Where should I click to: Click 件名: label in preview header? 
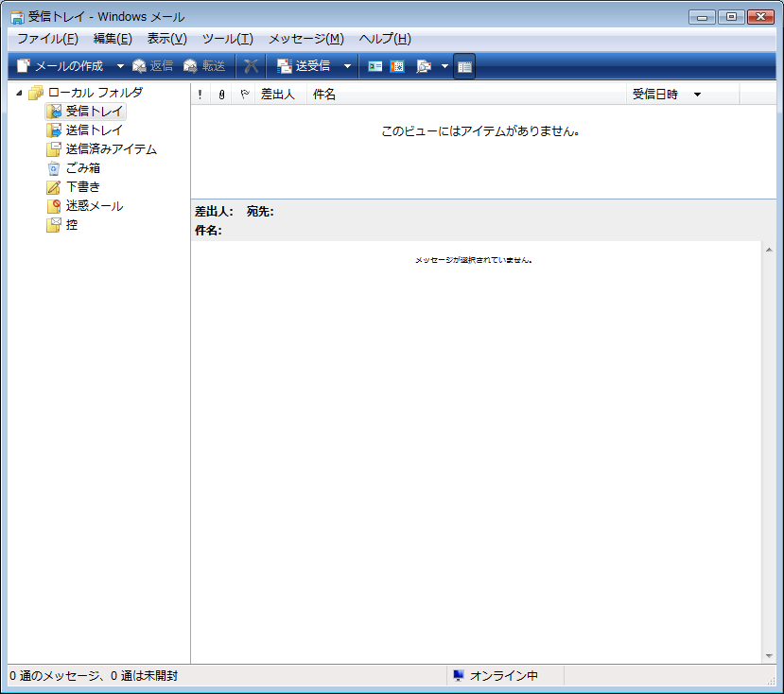tap(208, 231)
